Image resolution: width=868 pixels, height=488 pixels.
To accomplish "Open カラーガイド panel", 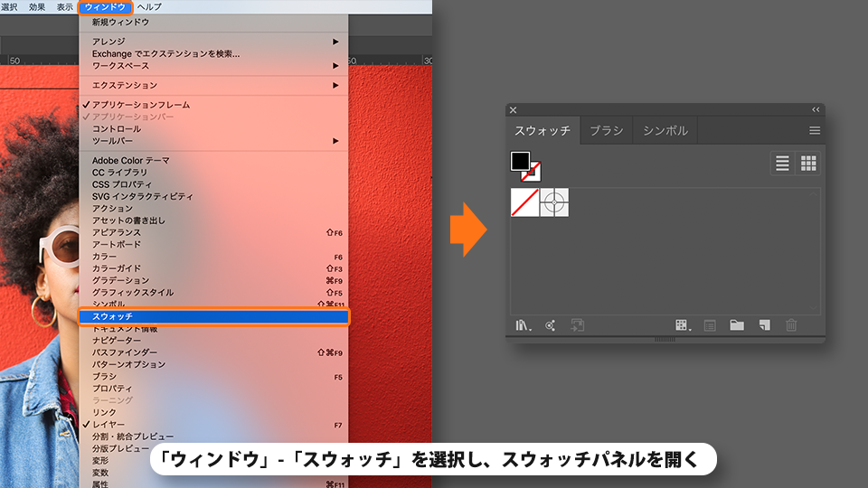I will 213,268.
